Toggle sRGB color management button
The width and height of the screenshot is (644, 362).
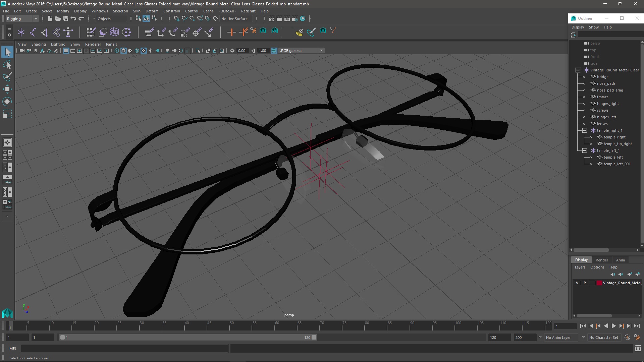(274, 51)
